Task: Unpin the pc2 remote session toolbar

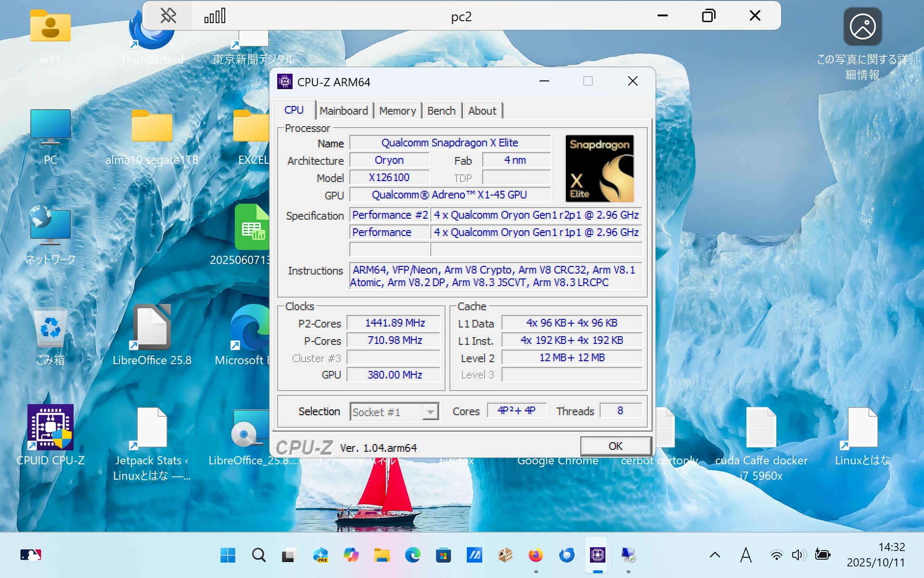Action: point(168,16)
